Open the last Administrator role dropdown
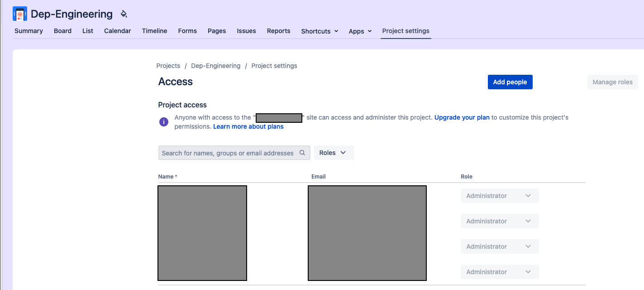The height and width of the screenshot is (290, 644). [499, 271]
